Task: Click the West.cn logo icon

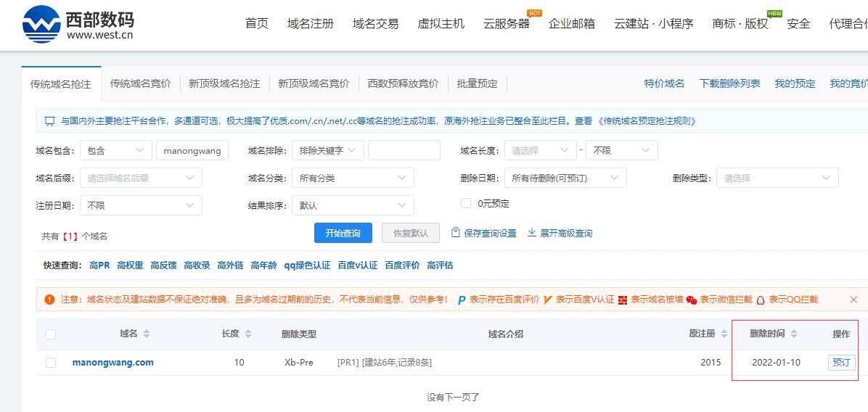Action: (41, 25)
